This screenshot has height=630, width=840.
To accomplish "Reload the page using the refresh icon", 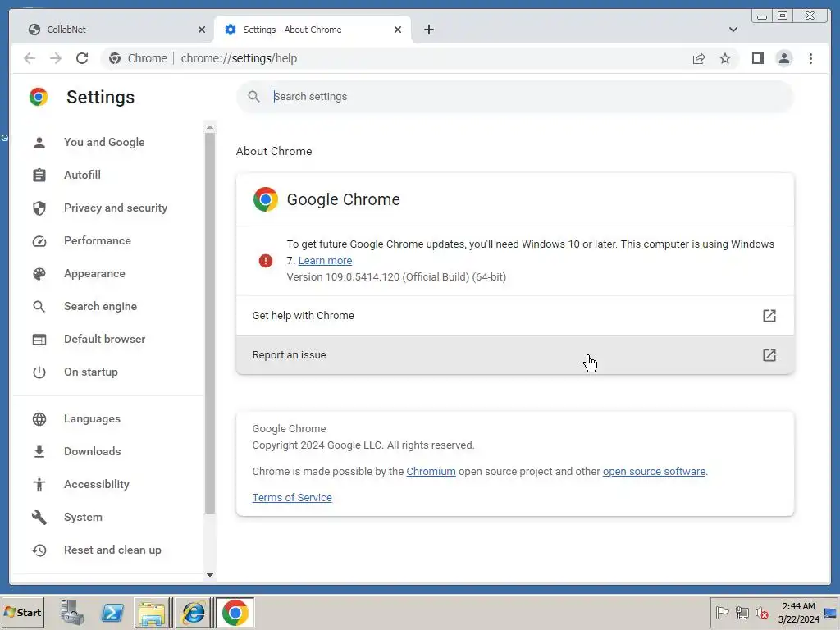I will click(x=82, y=58).
